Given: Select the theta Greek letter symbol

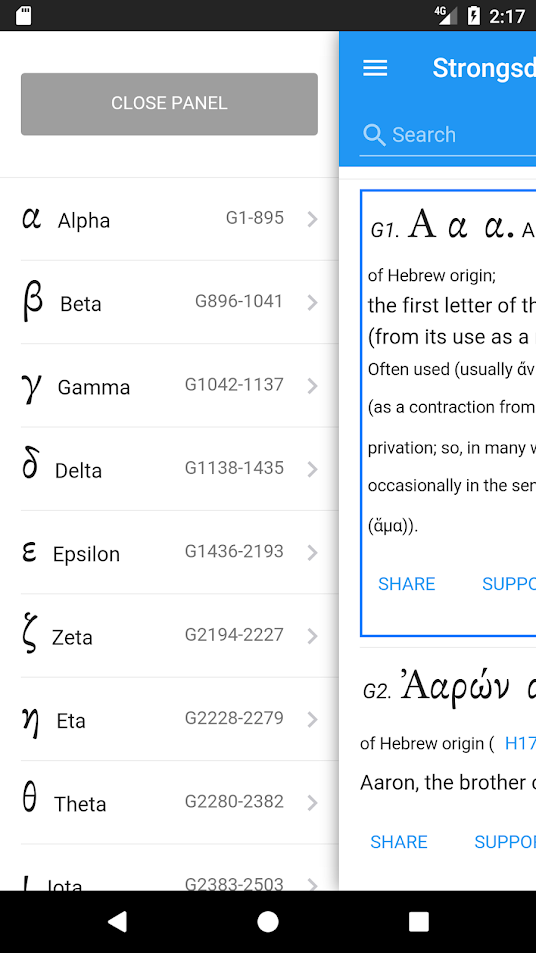Looking at the screenshot, I should tap(29, 799).
